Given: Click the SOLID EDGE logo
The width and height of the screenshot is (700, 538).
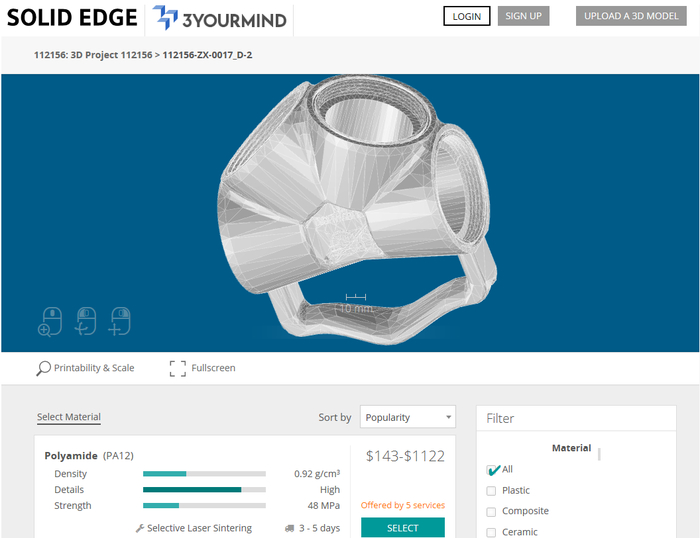Looking at the screenshot, I should 72,18.
